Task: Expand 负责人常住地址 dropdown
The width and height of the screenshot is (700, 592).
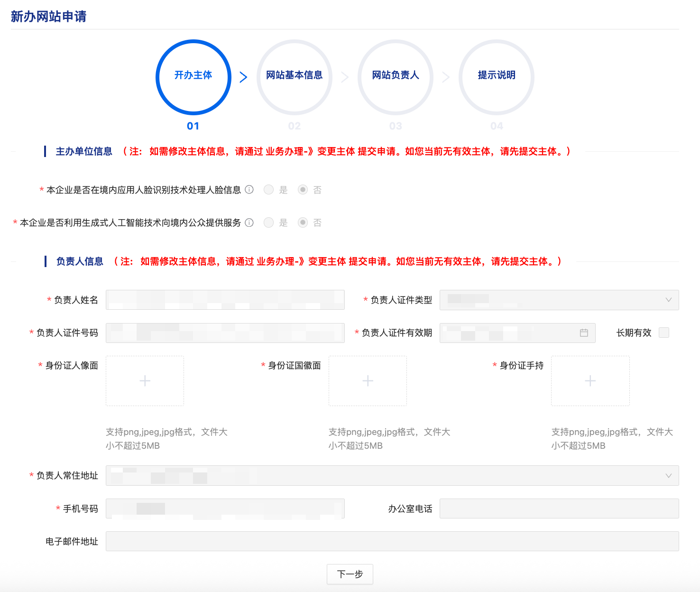Action: click(392, 475)
